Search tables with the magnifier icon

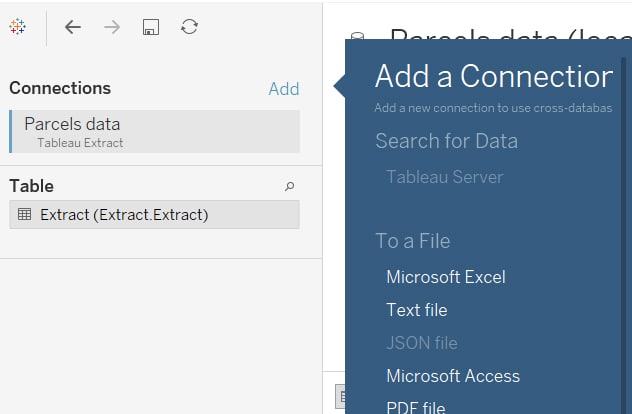tap(289, 186)
